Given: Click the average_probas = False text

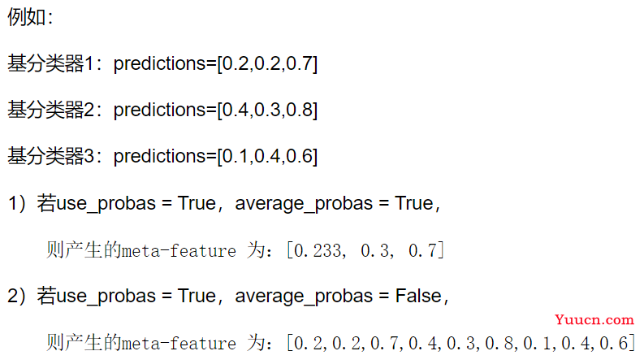Looking at the screenshot, I should [x=338, y=297].
